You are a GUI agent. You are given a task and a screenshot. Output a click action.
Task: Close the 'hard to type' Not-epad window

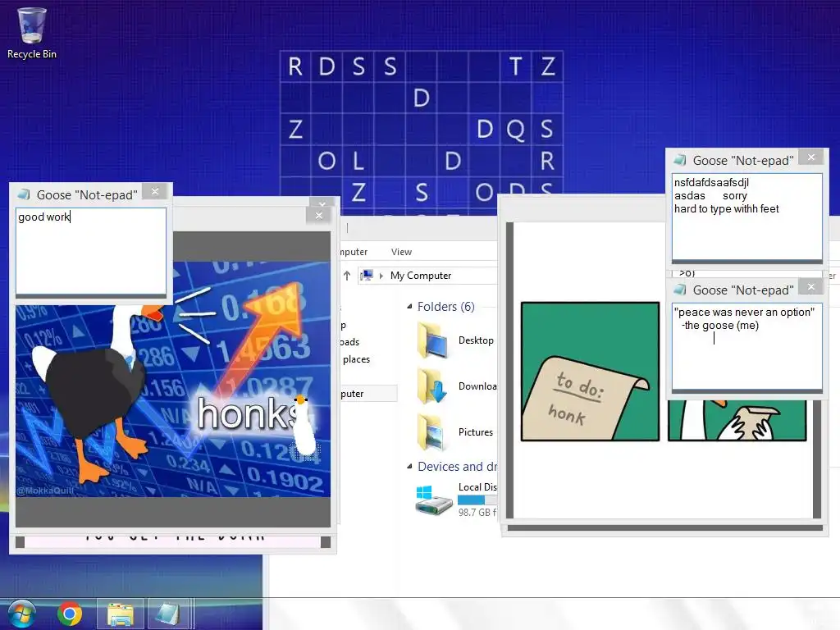[811, 157]
